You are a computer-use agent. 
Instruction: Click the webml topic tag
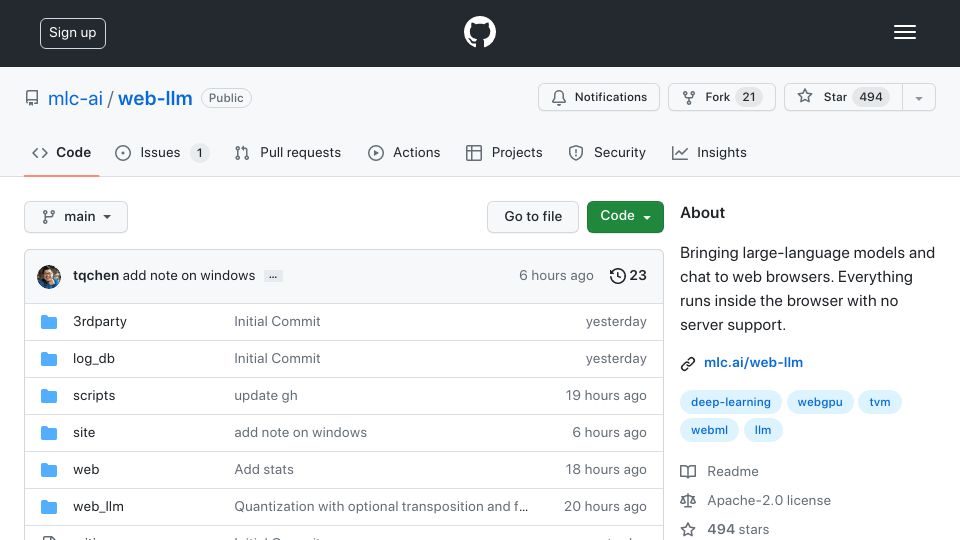tap(709, 430)
